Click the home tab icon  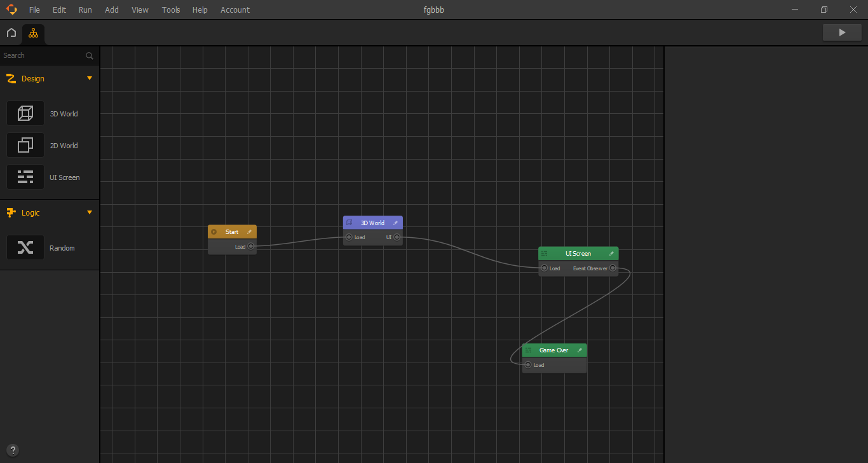(11, 32)
